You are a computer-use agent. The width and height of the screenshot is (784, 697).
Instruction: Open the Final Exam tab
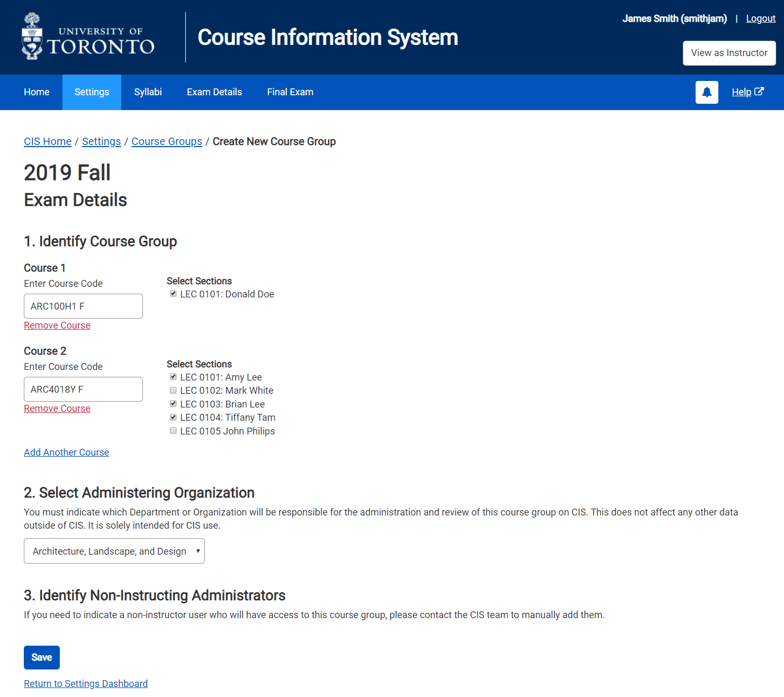[290, 92]
